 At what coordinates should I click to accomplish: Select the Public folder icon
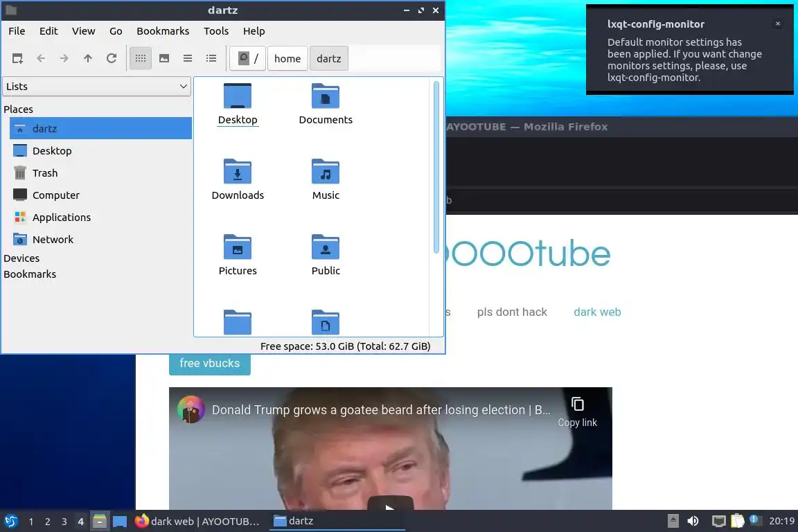coord(326,247)
